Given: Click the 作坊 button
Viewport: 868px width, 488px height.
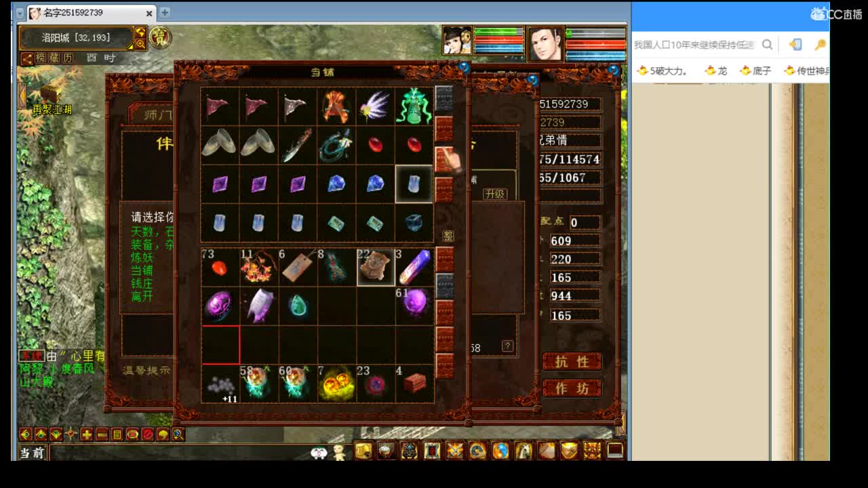Looking at the screenshot, I should click(x=572, y=388).
